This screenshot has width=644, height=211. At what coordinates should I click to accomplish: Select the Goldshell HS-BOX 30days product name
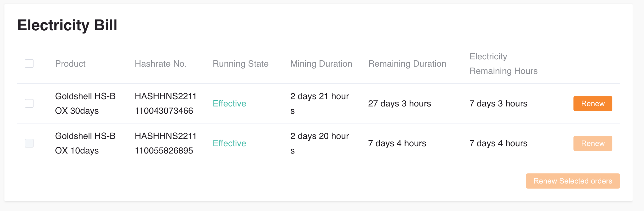click(x=85, y=104)
